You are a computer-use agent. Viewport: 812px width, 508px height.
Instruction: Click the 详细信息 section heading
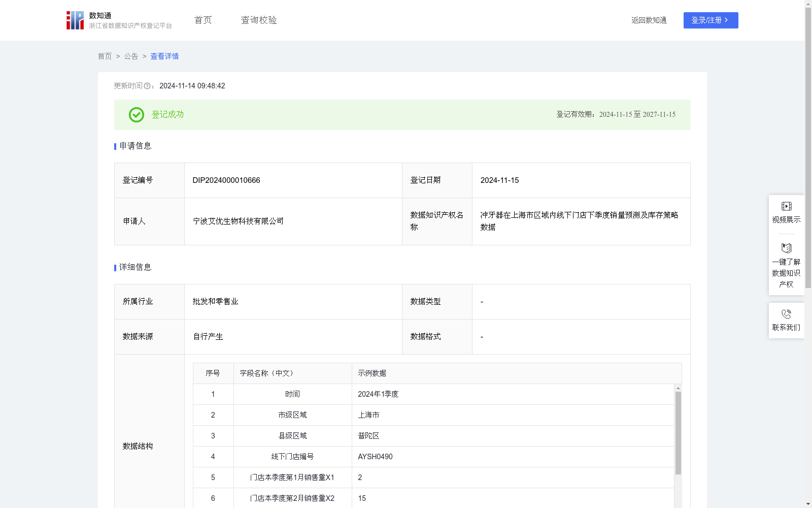pos(136,267)
